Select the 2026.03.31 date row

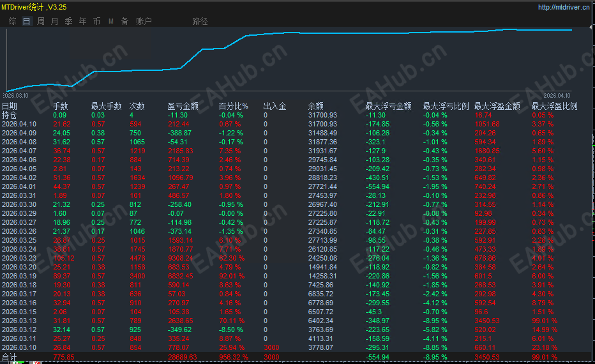[19, 195]
